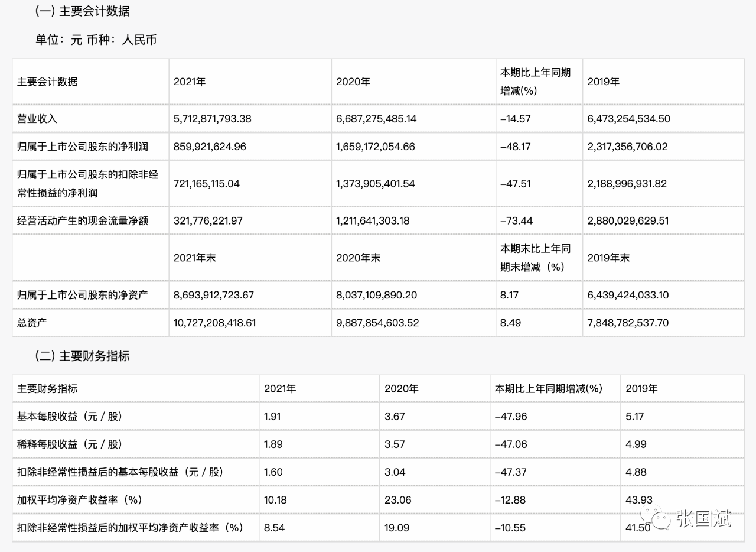Click the 主要财务指标 table header cell
This screenshot has width=756, height=552.
(47, 388)
